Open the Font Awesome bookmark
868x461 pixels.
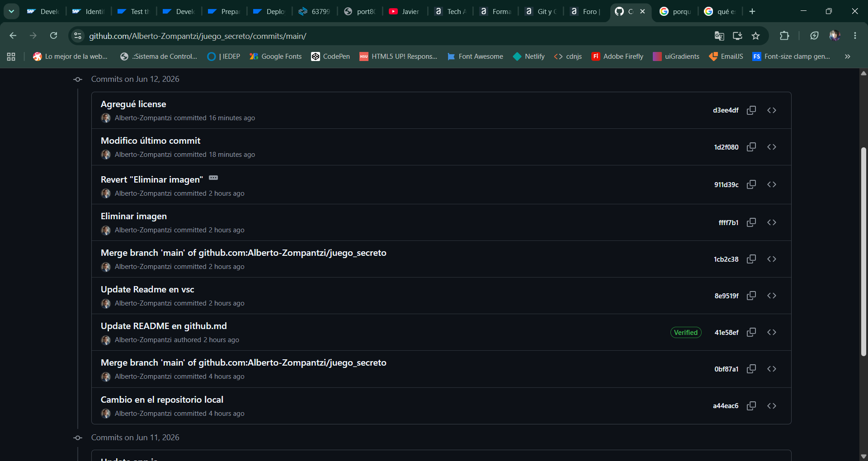pos(475,56)
